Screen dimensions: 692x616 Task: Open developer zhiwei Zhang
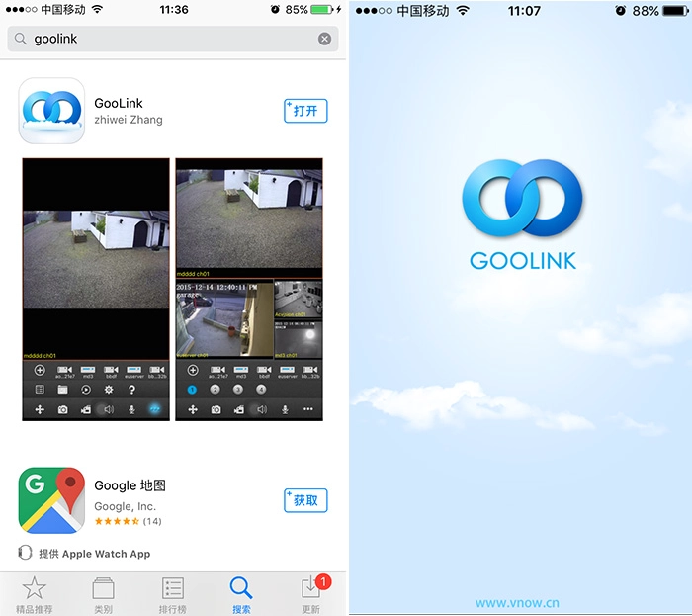pos(129,120)
